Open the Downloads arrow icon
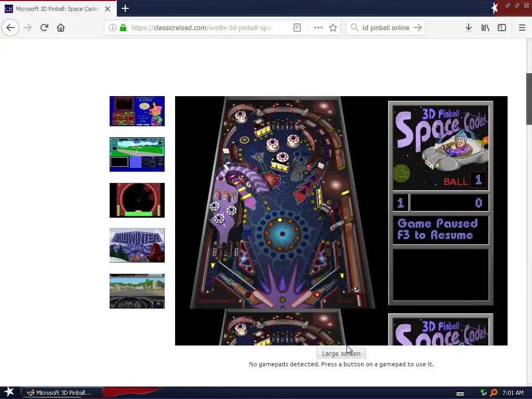Viewport: 532px width, 399px height. tap(469, 28)
